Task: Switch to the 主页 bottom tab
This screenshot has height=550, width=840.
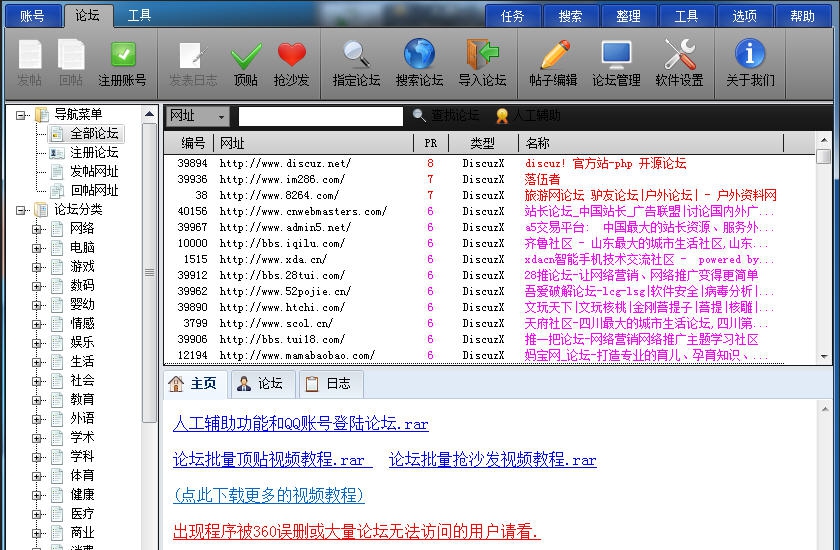Action: tap(195, 383)
